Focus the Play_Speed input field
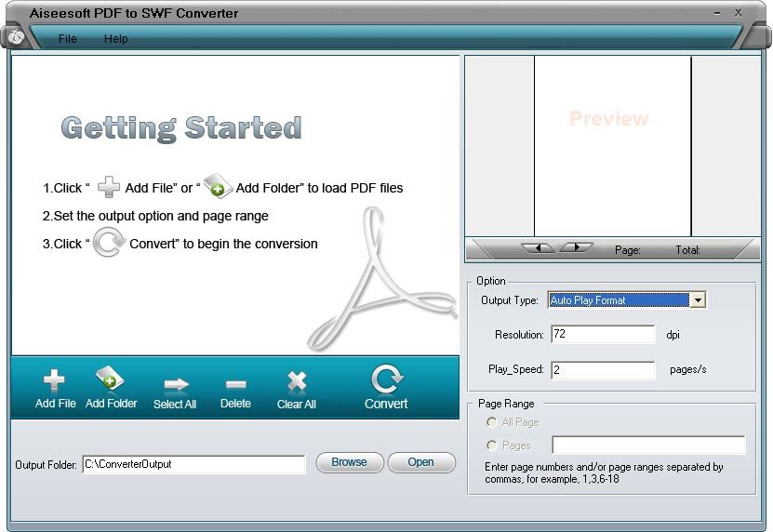 [603, 369]
